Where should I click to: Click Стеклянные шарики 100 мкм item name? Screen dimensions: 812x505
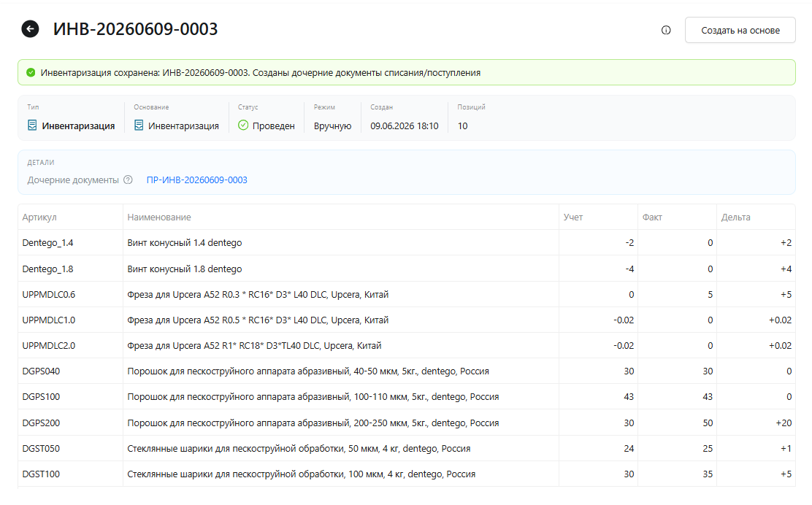coord(302,474)
